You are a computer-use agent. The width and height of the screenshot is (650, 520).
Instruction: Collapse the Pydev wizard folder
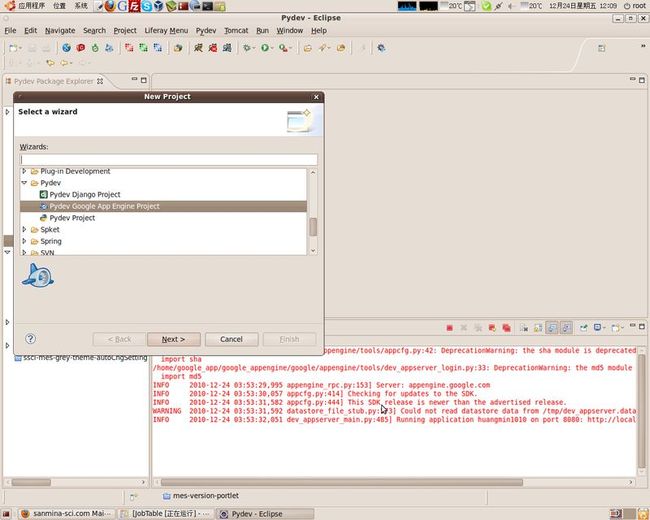click(24, 183)
